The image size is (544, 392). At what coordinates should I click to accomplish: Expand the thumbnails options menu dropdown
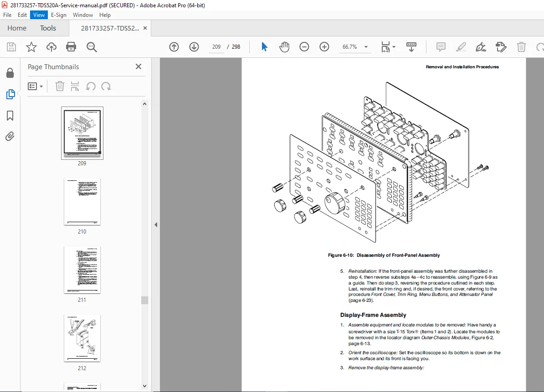point(36,87)
